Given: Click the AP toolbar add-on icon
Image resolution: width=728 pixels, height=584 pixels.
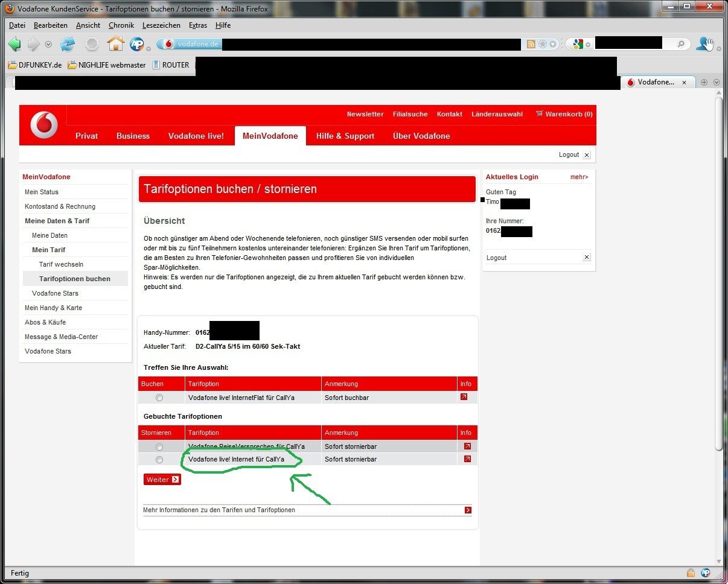Looking at the screenshot, I should point(137,44).
